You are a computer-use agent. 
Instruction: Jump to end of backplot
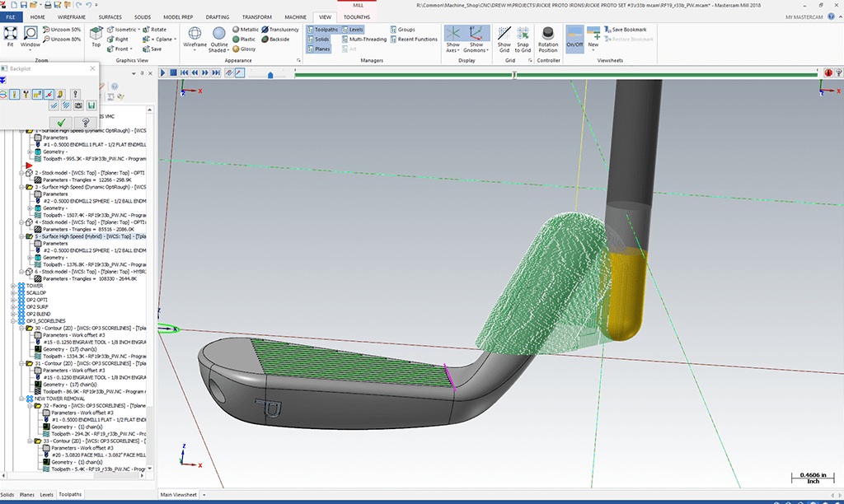pyautogui.click(x=216, y=72)
